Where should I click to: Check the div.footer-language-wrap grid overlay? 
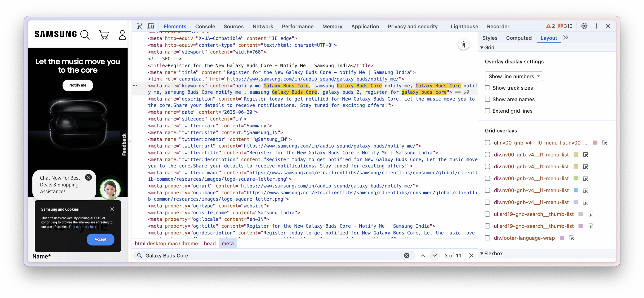coord(487,238)
